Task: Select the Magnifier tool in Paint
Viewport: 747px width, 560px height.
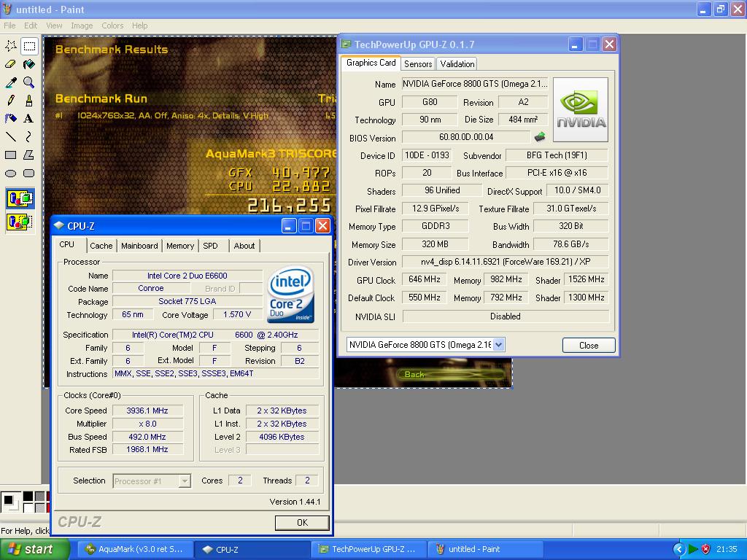Action: (x=29, y=82)
